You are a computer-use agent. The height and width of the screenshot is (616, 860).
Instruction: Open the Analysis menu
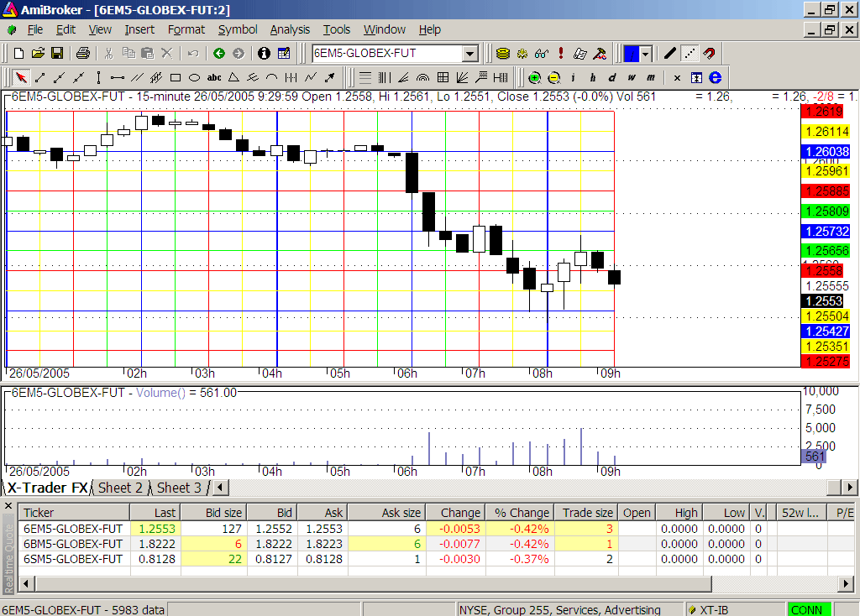(x=290, y=29)
